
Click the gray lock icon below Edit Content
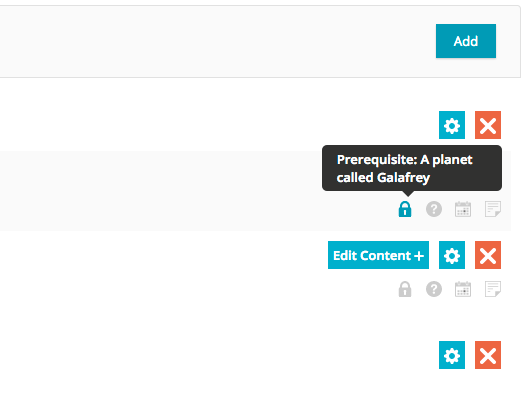pos(405,289)
